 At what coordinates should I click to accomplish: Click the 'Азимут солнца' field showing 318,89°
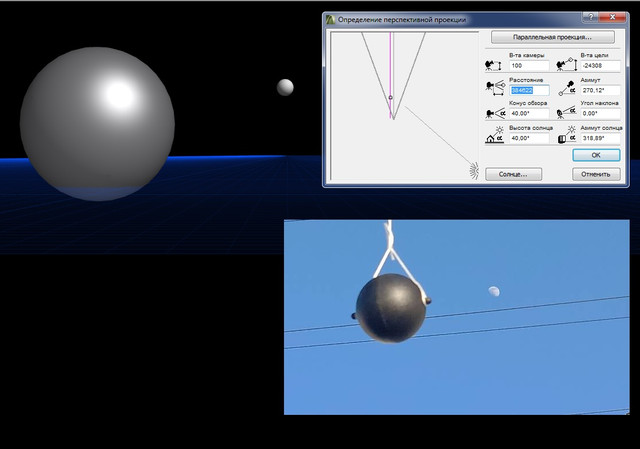pyautogui.click(x=600, y=138)
